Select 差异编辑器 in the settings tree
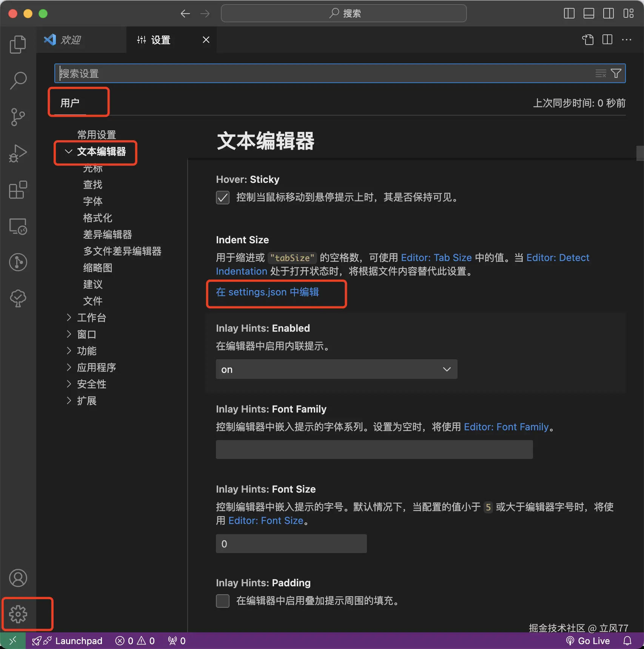 [x=108, y=234]
